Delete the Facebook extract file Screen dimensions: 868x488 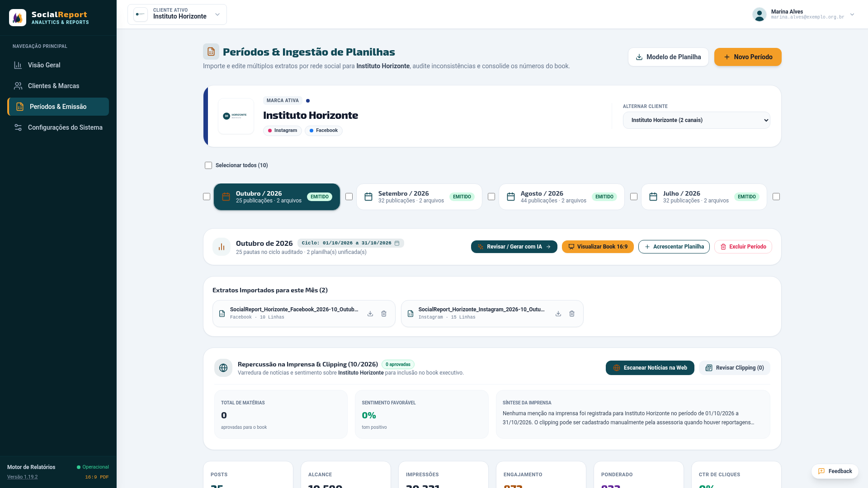tap(384, 314)
